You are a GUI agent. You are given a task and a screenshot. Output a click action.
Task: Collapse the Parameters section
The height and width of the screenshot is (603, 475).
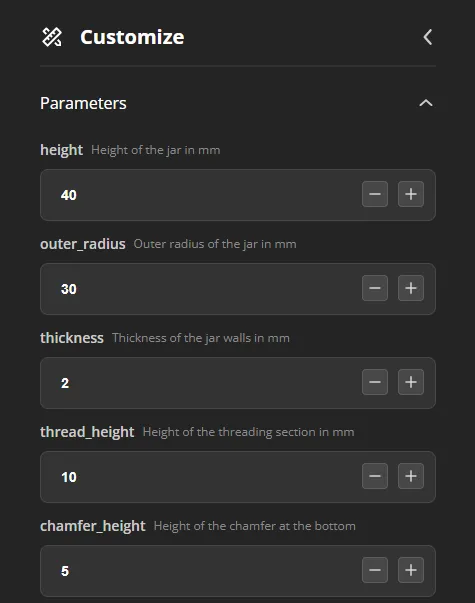(426, 103)
